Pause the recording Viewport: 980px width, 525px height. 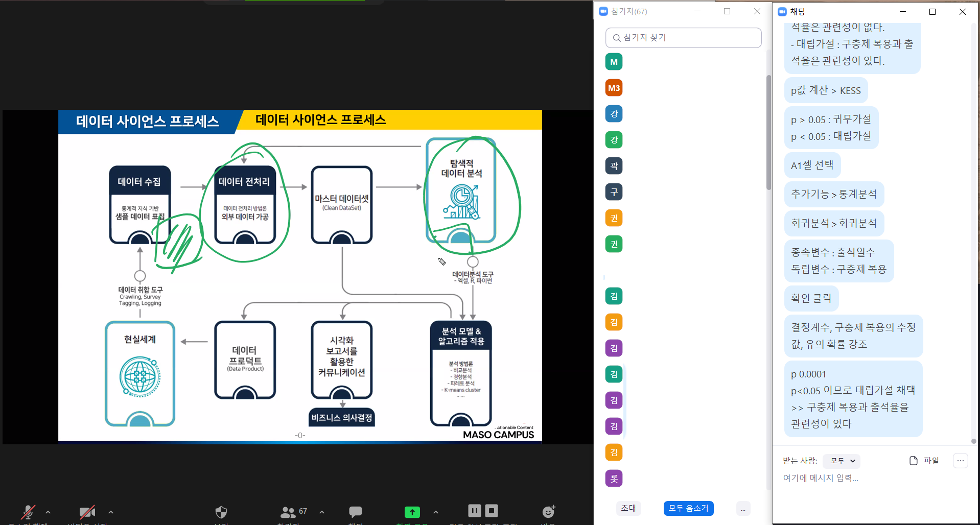pos(474,510)
